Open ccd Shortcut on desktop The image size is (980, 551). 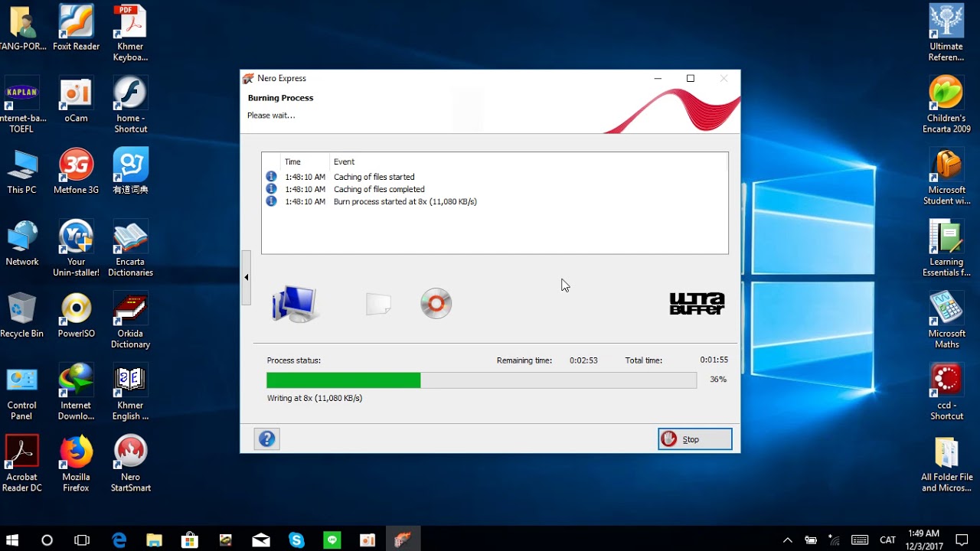946,393
